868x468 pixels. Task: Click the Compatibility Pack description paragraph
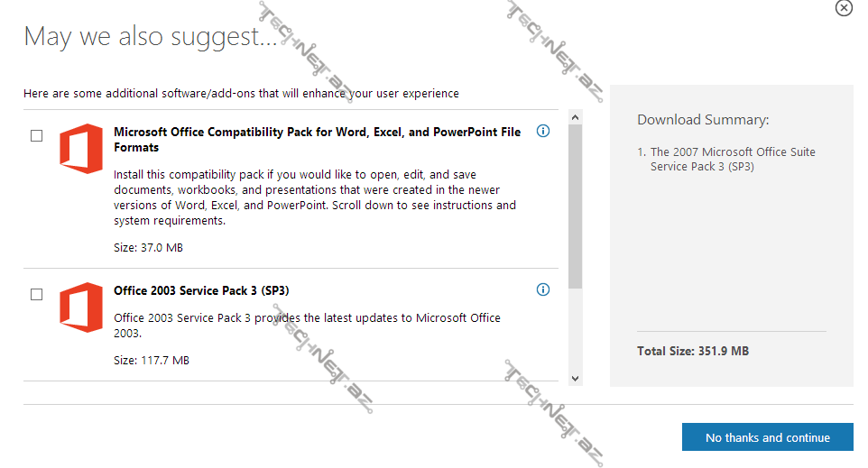tap(315, 197)
